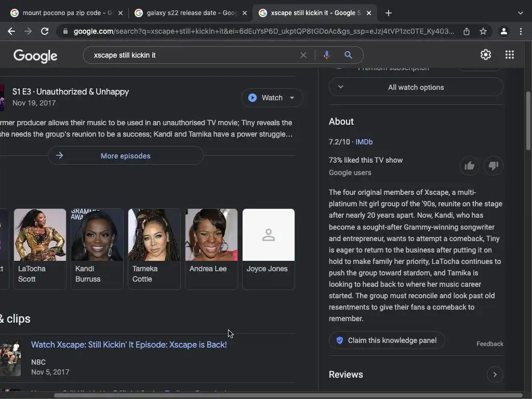Select Joyce Jones cast card
This screenshot has height=399, width=532.
(x=269, y=249)
